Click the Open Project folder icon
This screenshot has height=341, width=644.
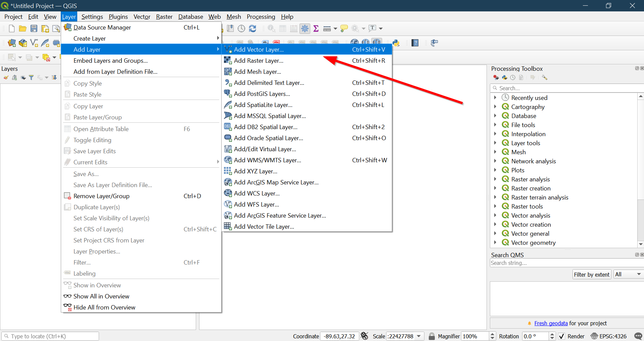(x=22, y=29)
